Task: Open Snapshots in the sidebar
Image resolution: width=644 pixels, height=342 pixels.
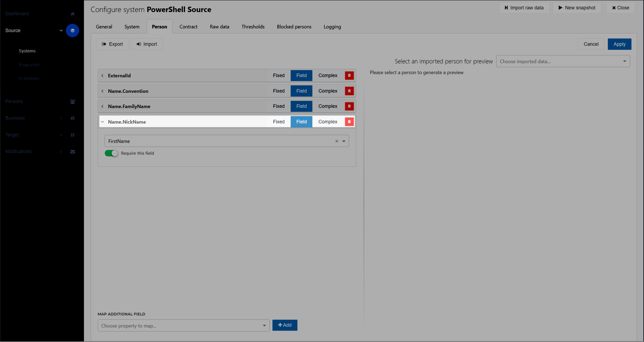Action: coord(29,65)
